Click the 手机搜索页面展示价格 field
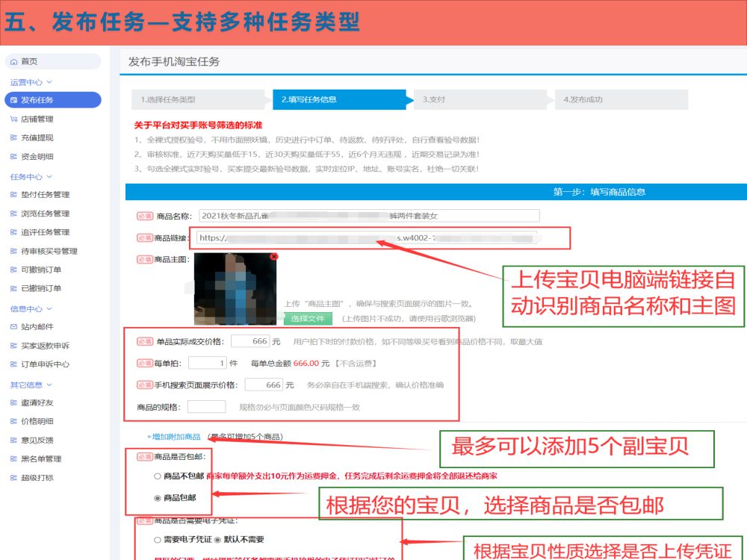 [264, 385]
